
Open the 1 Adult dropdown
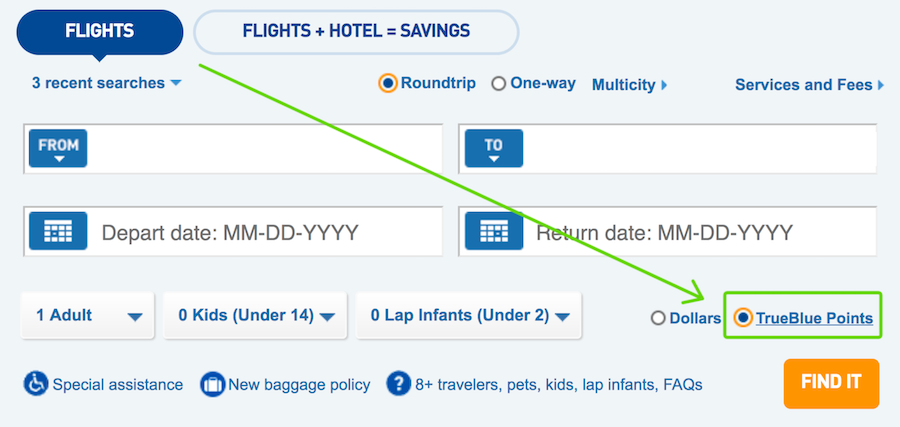point(87,315)
